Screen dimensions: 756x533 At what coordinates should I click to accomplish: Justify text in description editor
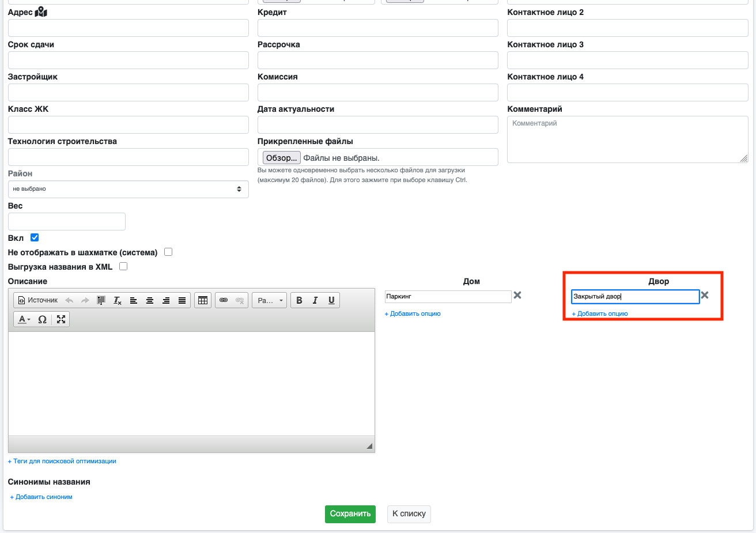pos(182,300)
